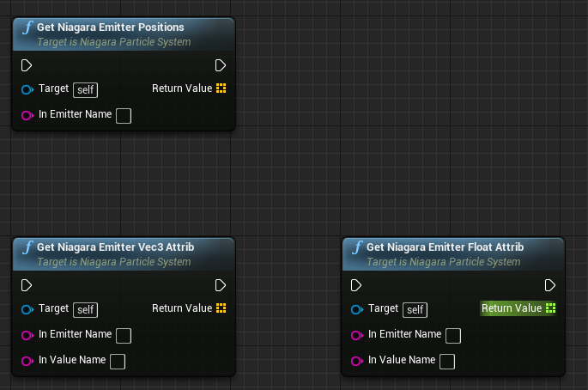Click In Emitter Name label on Emitter Positions node
Image resolution: width=588 pixels, height=390 pixels.
pos(75,114)
